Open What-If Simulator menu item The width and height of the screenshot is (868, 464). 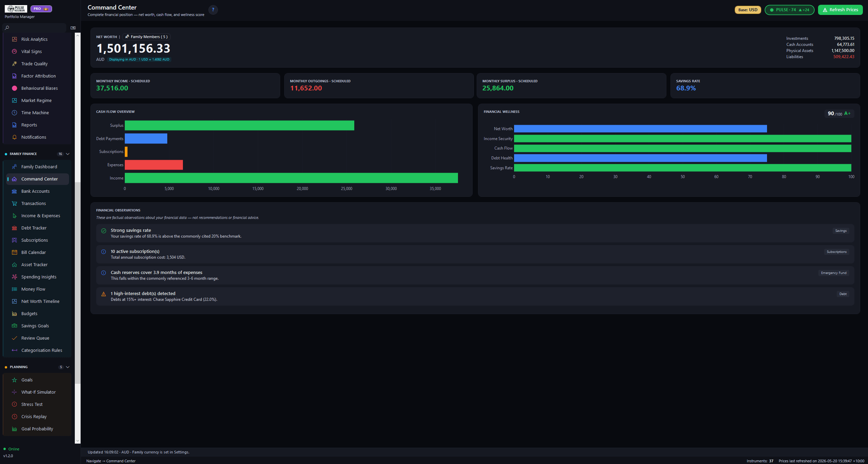[37, 392]
